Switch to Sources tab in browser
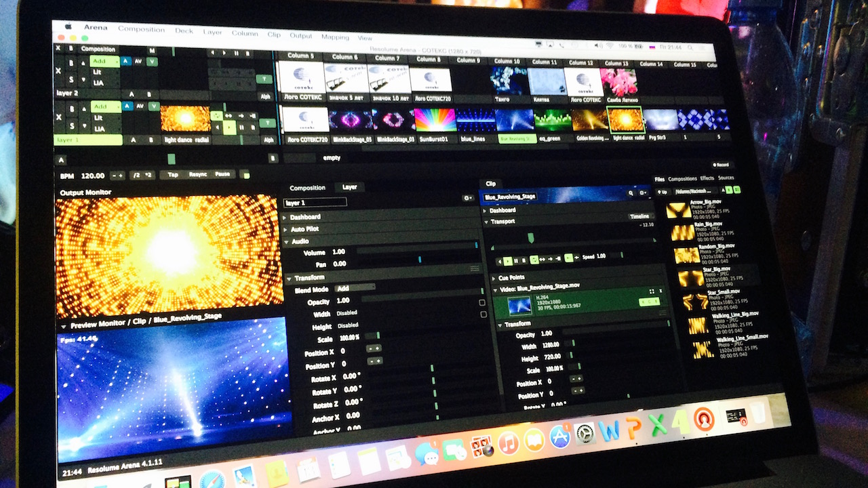The height and width of the screenshot is (488, 868). (x=726, y=178)
